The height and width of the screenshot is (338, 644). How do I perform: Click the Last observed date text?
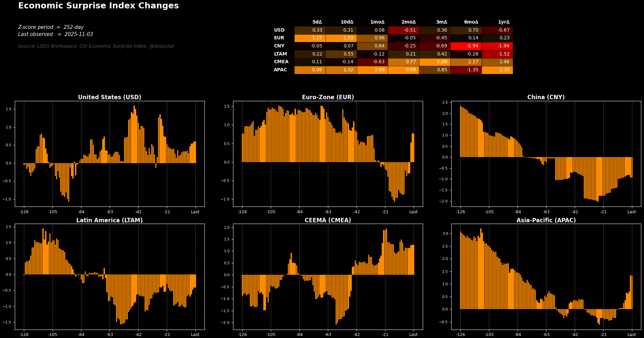(55, 34)
